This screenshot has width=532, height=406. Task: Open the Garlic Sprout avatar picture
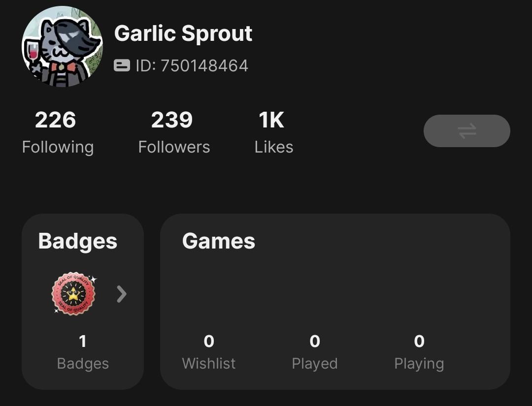pos(62,47)
